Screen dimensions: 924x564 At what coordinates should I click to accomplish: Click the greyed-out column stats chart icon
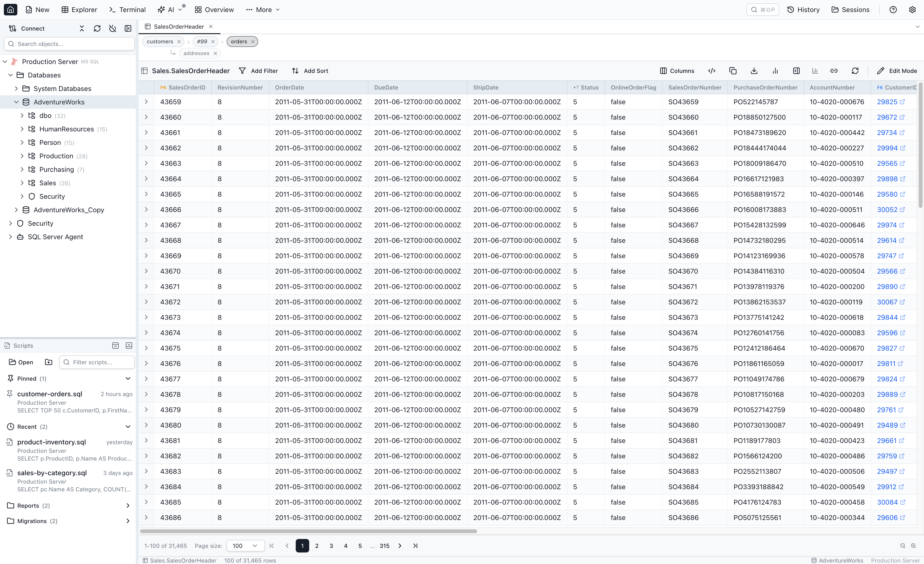coord(815,71)
